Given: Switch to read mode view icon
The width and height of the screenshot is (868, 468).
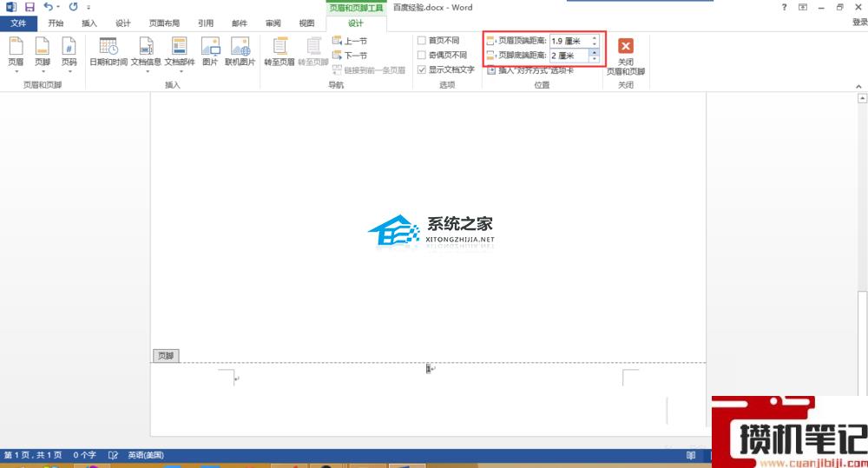Looking at the screenshot, I should point(691,455).
